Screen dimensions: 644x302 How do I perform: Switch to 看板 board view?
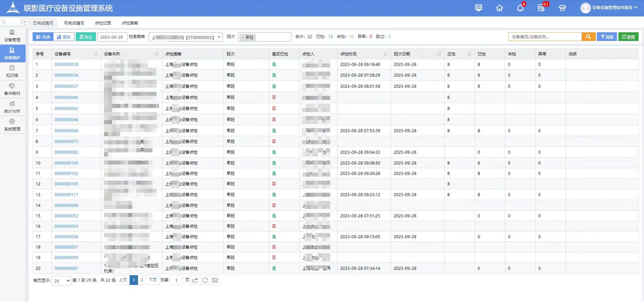(x=64, y=37)
